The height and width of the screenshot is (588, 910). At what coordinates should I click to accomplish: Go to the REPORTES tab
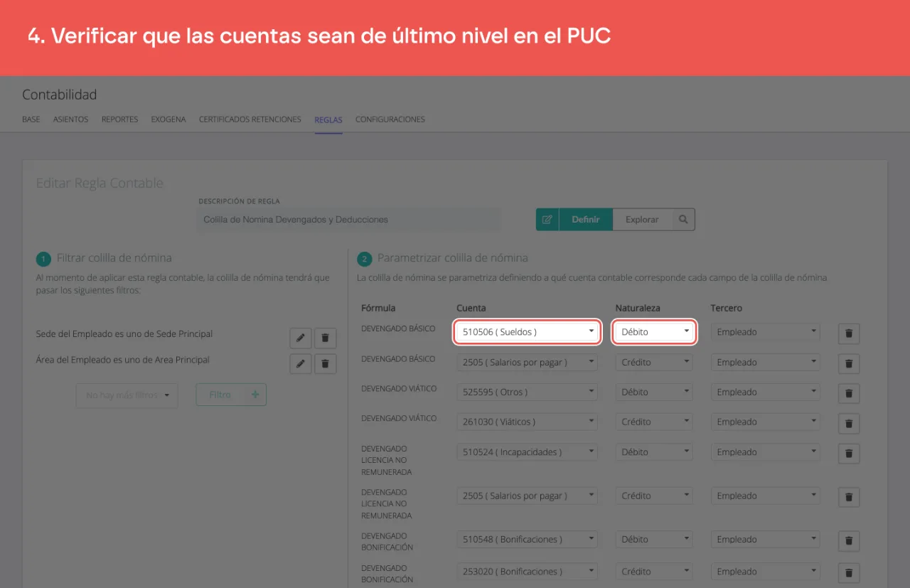coord(120,119)
